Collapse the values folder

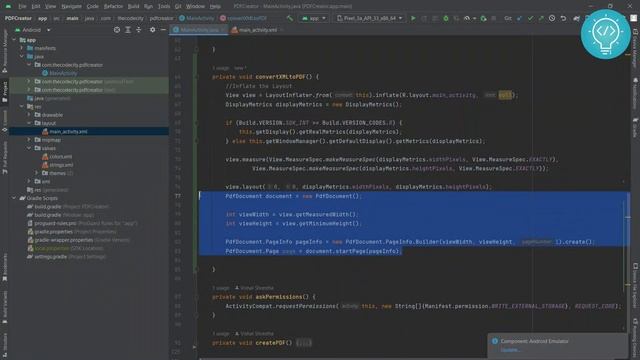pos(29,148)
